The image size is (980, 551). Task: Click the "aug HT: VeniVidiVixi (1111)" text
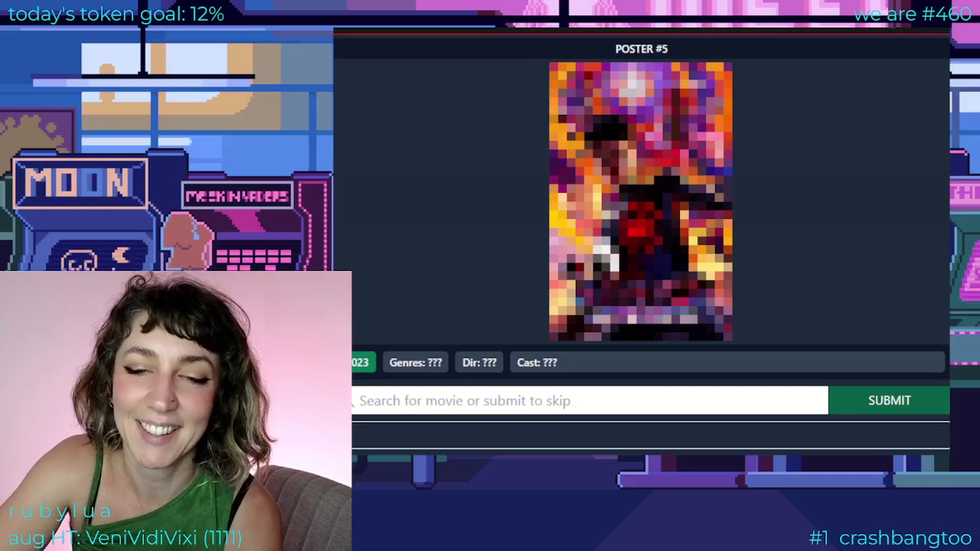126,538
